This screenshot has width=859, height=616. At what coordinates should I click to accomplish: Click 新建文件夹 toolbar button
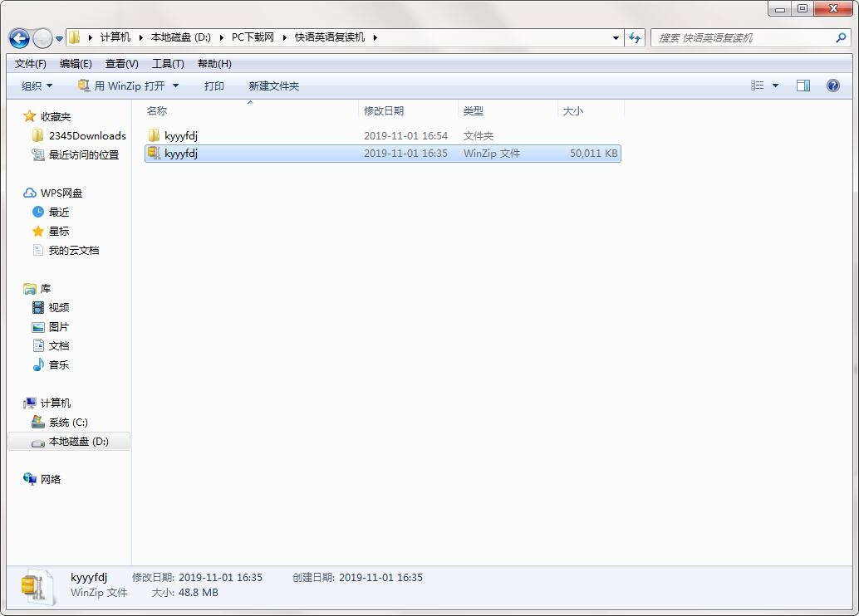tap(273, 86)
